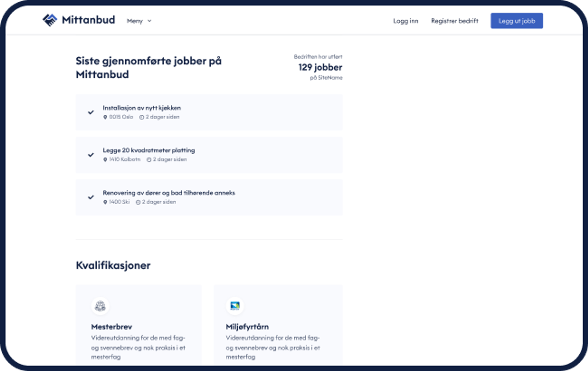Expand the Meny dropdown chevron
Screen dimensions: 588x371
150,21
